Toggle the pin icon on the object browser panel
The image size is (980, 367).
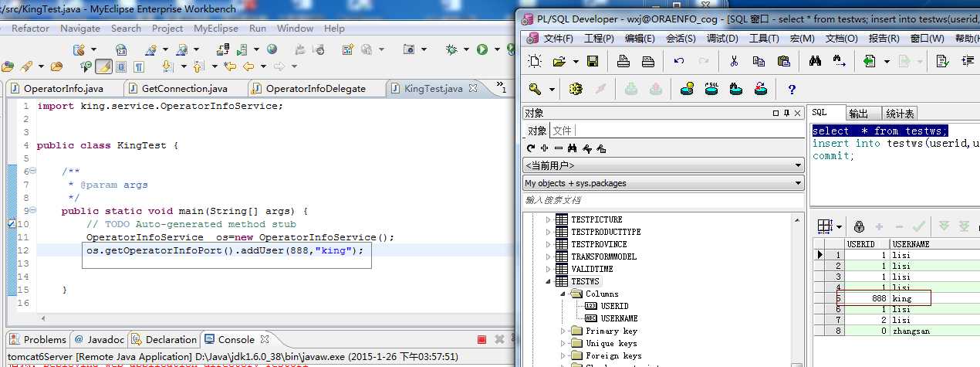[786, 114]
